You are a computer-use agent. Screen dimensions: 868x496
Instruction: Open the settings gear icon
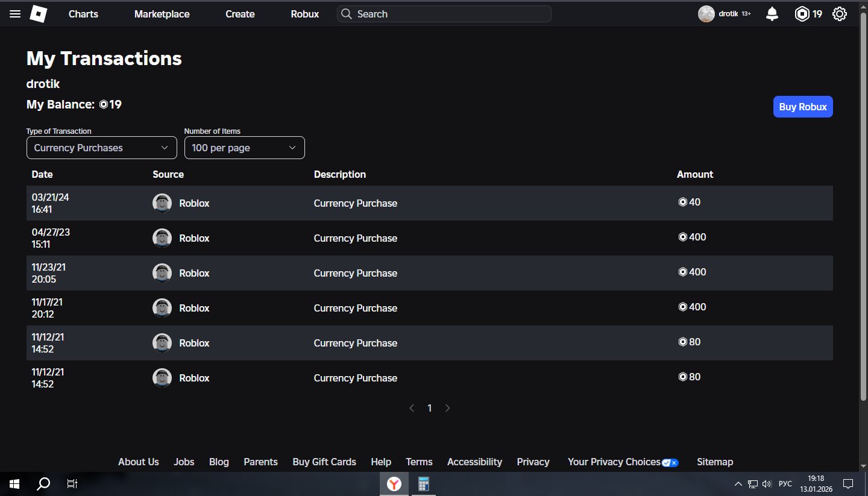tap(840, 14)
